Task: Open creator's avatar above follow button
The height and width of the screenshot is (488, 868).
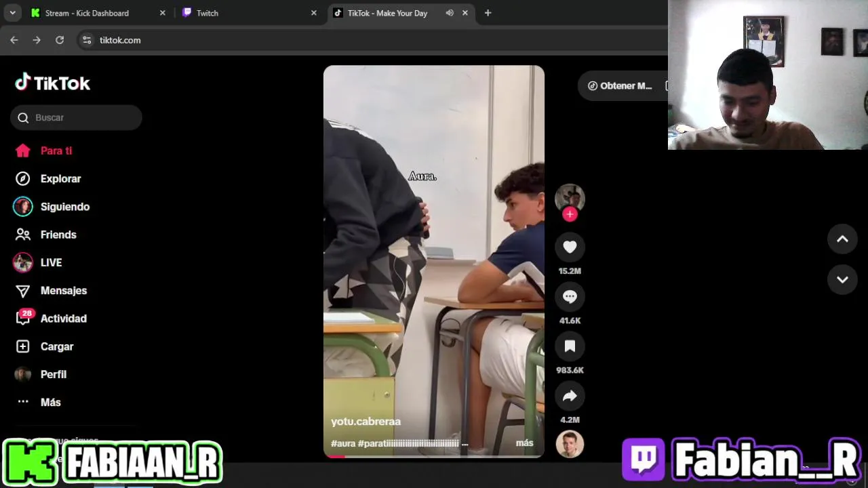Action: (x=570, y=197)
